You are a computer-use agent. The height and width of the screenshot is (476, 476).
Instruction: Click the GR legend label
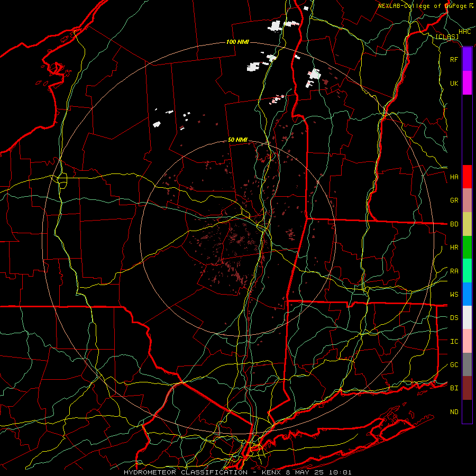point(454,200)
